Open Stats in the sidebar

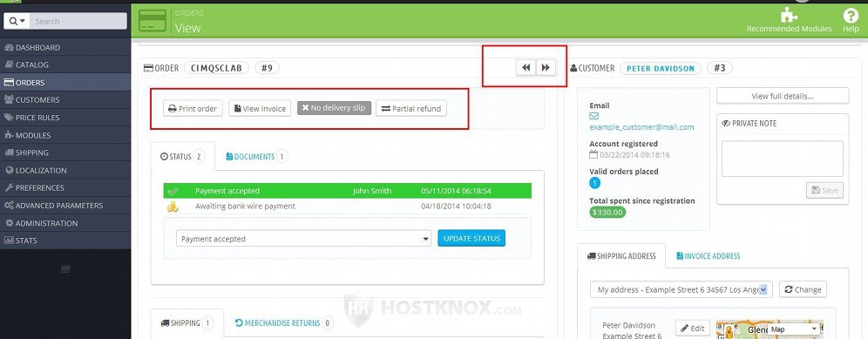point(65,241)
